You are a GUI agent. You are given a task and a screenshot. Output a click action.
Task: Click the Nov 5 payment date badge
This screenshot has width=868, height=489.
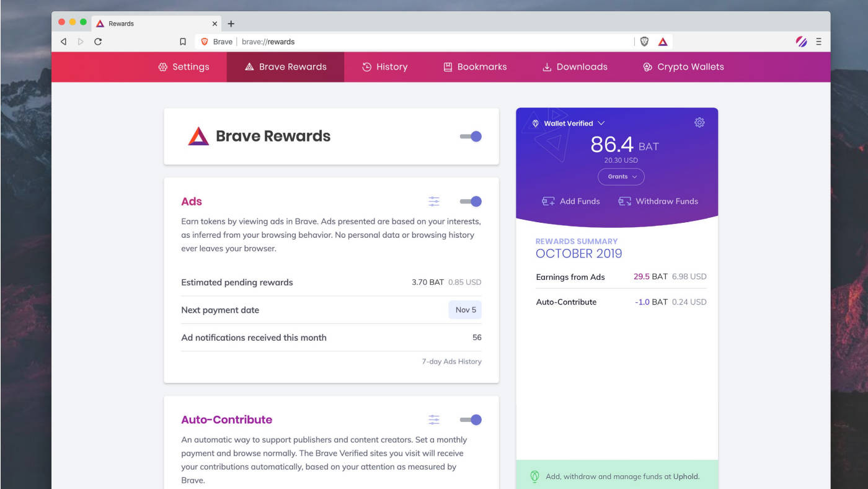[465, 310]
